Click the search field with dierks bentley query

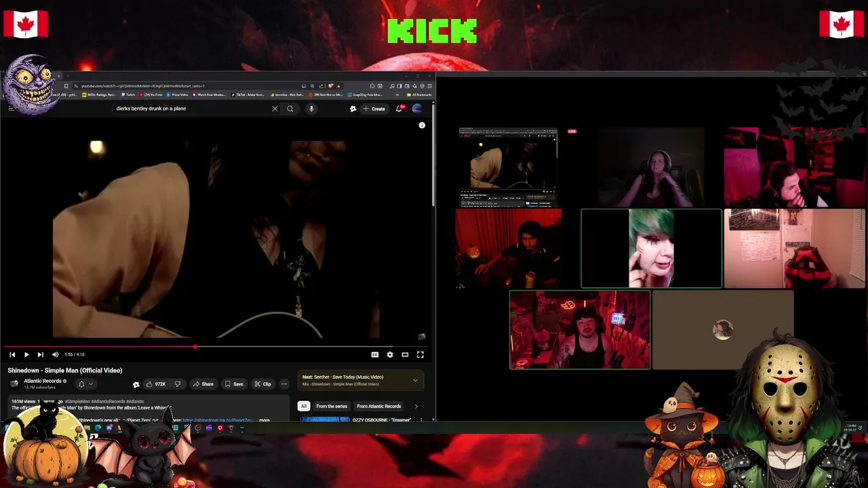[x=191, y=108]
